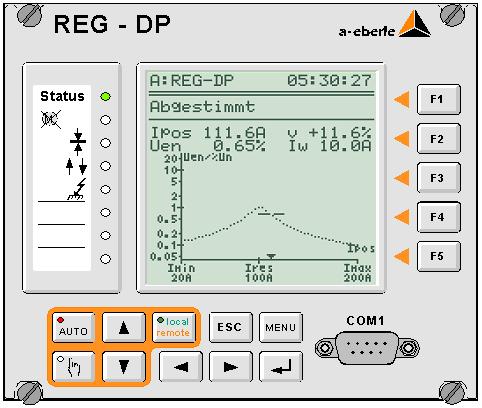Click the F1 function key
482x408 pixels.
(439, 99)
